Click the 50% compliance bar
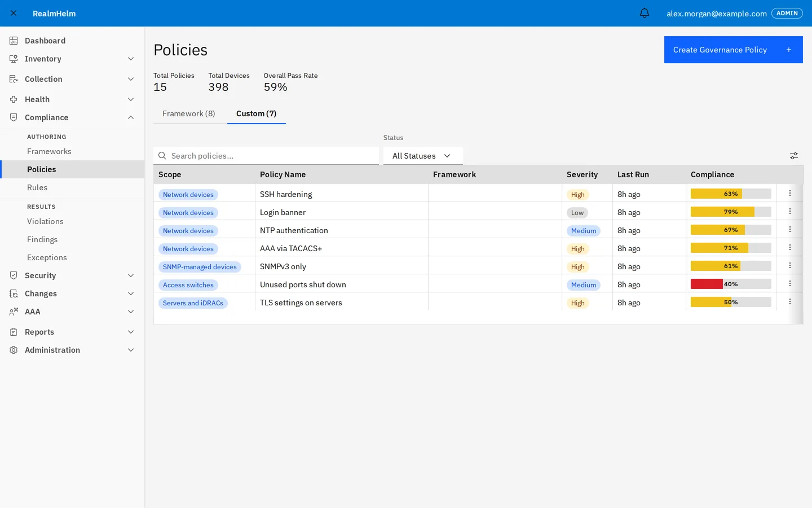 coord(731,302)
